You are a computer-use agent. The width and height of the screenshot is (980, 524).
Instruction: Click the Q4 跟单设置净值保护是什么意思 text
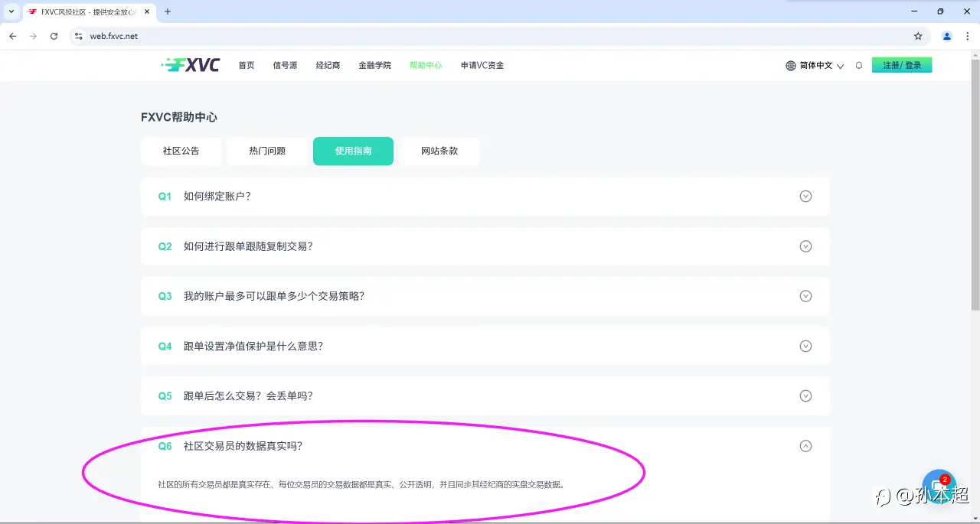[253, 346]
